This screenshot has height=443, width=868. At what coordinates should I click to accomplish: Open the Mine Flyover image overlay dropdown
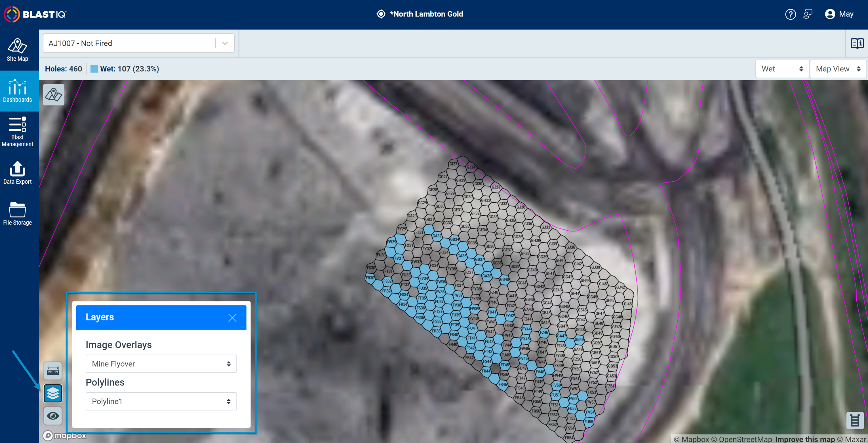click(161, 364)
